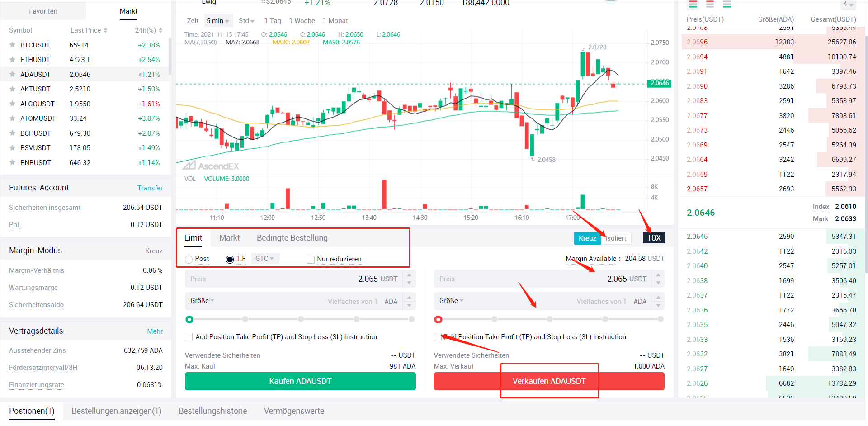
Task: Show sell-only order book view icon
Action: click(x=710, y=5)
